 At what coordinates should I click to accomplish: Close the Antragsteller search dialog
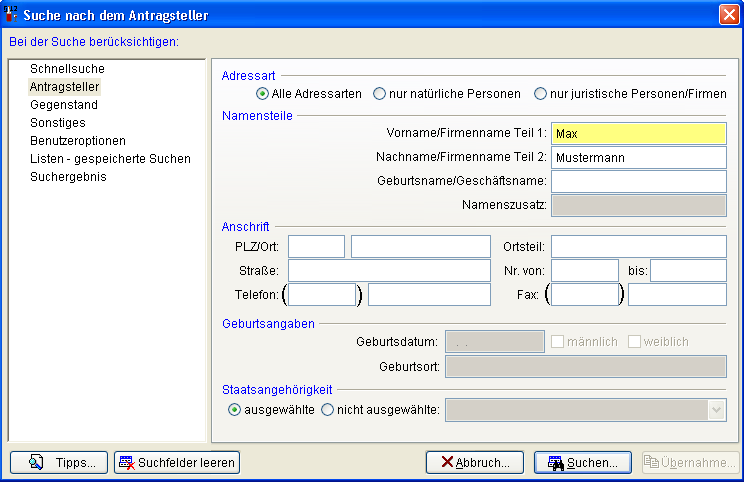tap(728, 14)
